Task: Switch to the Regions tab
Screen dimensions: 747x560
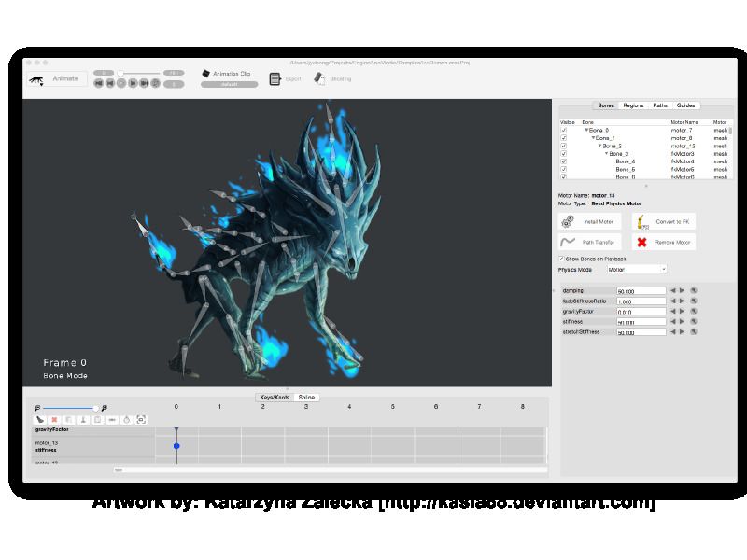Action: 631,105
